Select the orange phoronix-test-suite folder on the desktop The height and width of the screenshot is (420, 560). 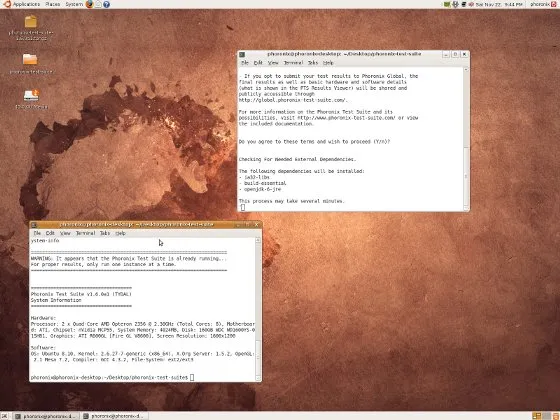pyautogui.click(x=30, y=59)
